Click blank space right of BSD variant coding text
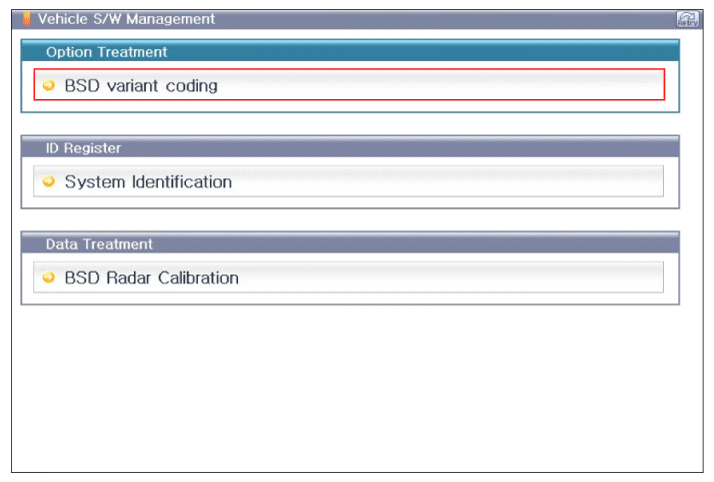714x482 pixels. coord(450,86)
